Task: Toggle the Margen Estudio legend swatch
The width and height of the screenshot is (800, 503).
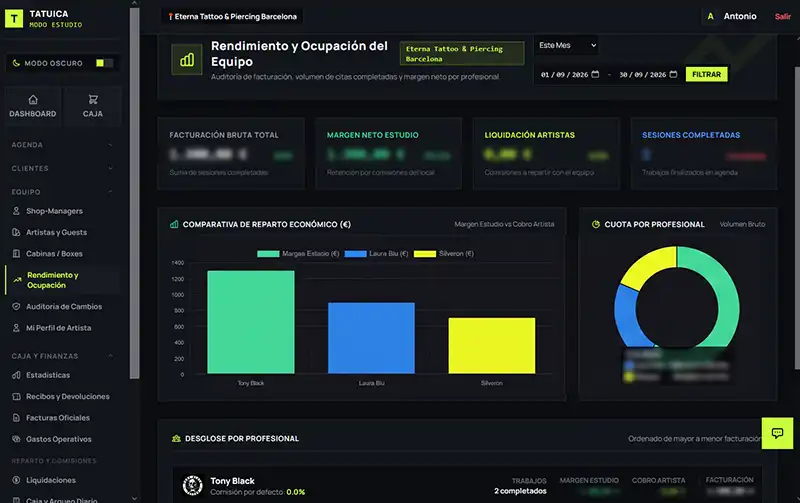Action: [x=268, y=254]
